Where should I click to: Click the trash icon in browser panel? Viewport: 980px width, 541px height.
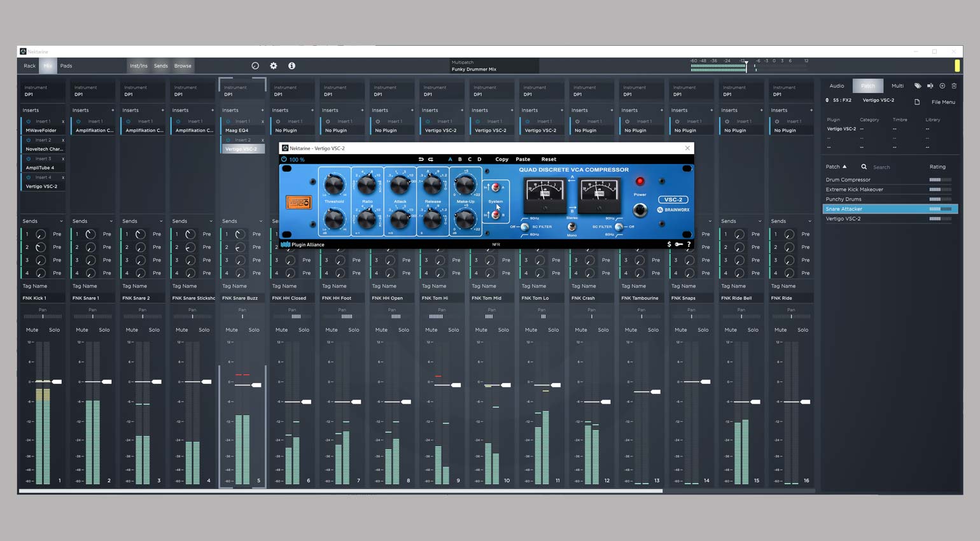click(954, 86)
